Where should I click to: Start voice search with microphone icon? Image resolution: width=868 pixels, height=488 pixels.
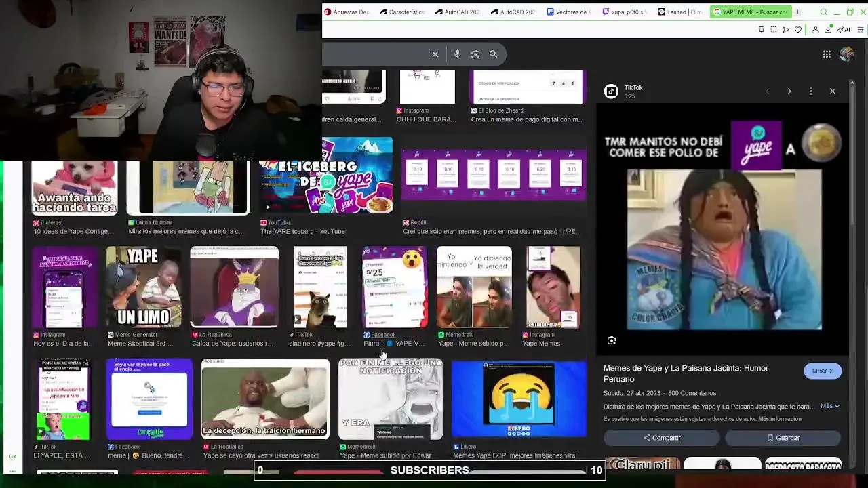(x=457, y=54)
